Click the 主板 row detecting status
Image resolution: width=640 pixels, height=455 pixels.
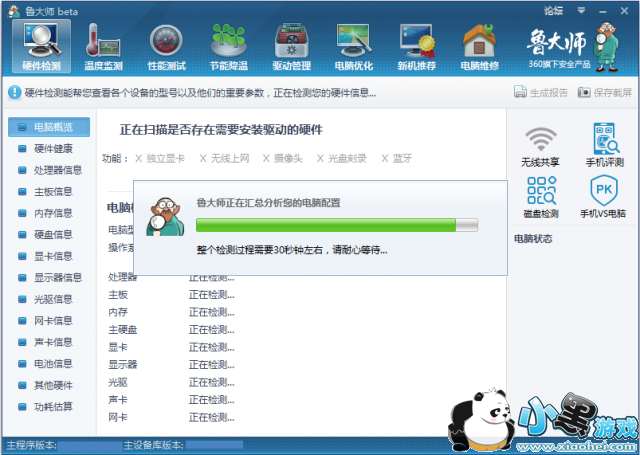[x=211, y=295]
